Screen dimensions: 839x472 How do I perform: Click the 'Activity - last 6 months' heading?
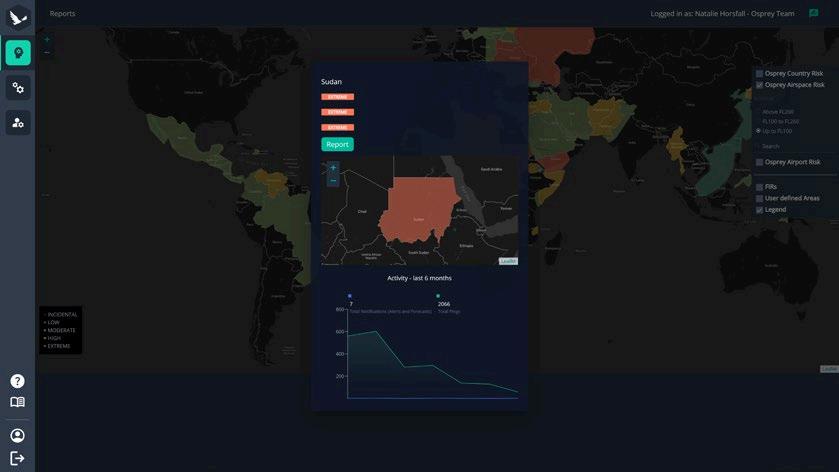419,278
